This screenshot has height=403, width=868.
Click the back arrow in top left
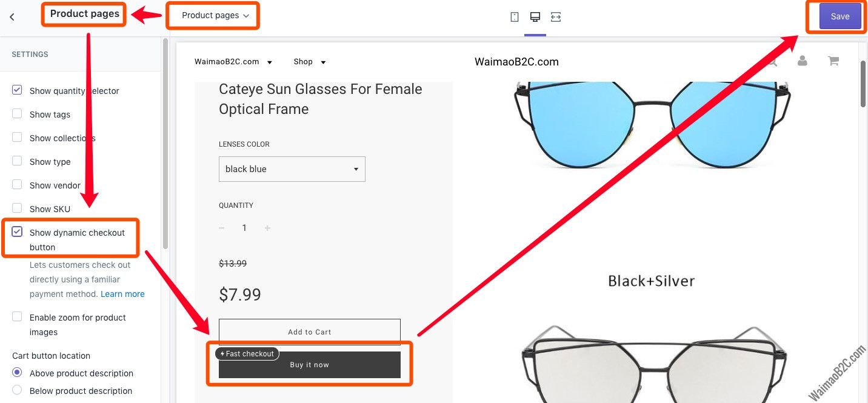(12, 16)
